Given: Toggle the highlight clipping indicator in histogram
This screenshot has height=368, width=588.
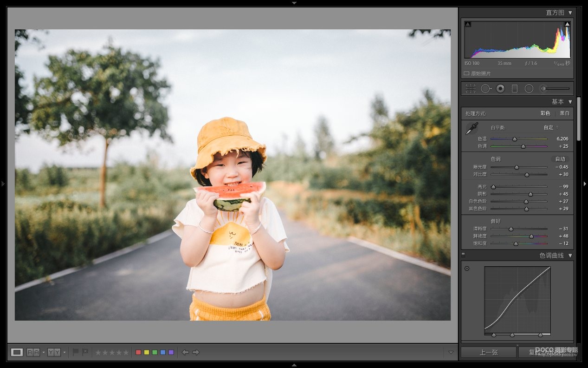Looking at the screenshot, I should point(567,24).
